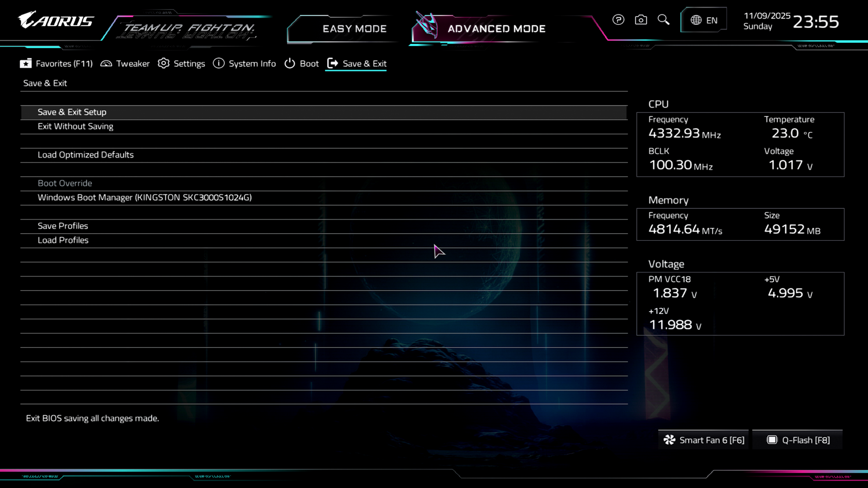This screenshot has height=488, width=868.
Task: Click the Settings gear icon
Action: (x=164, y=64)
